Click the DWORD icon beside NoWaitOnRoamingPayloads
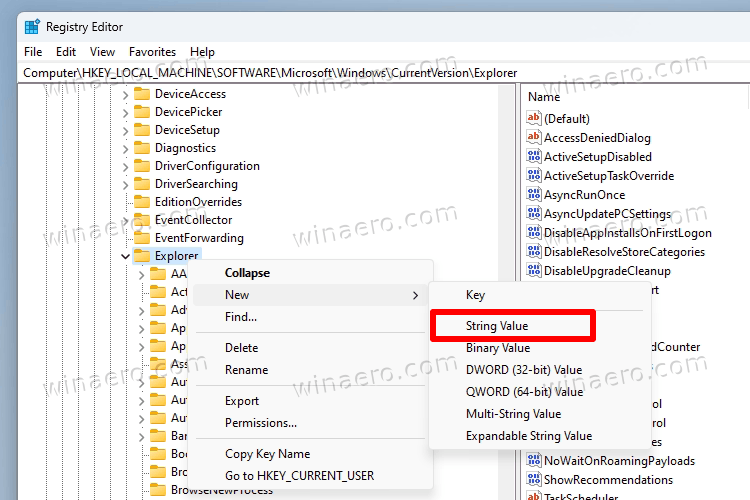The width and height of the screenshot is (750, 500). (533, 460)
